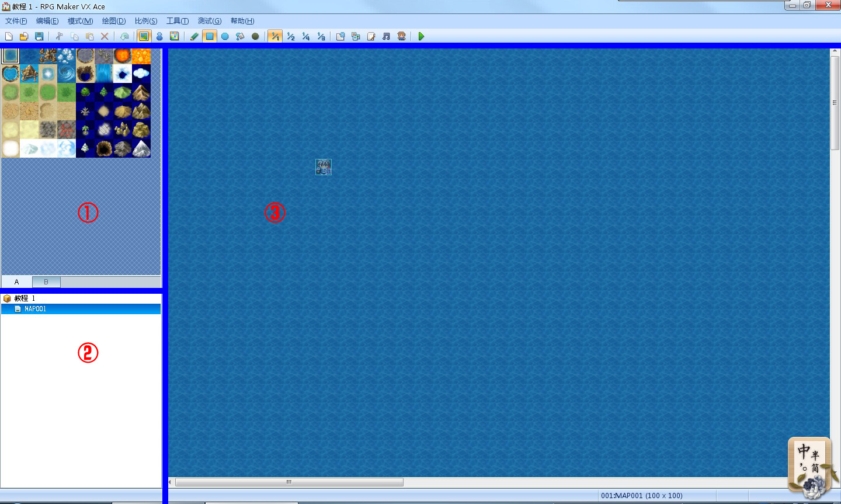Switch to Region editing mode
This screenshot has width=841, height=504.
[x=175, y=36]
